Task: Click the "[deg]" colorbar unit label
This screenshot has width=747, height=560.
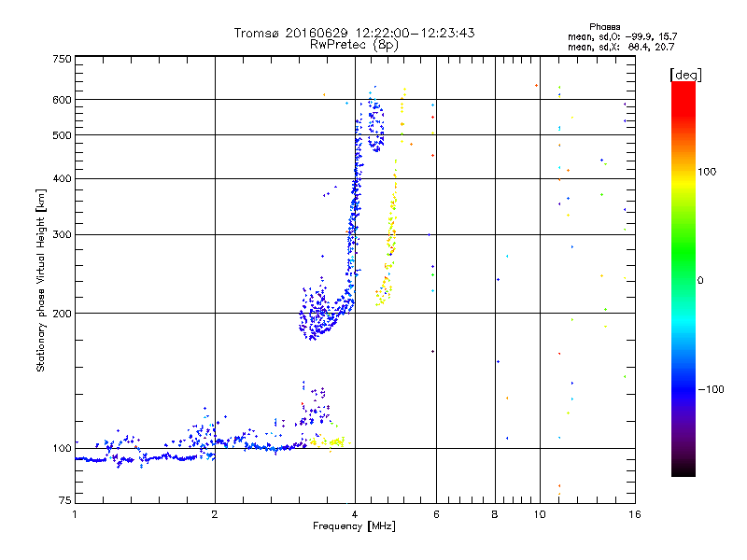Action: click(685, 75)
